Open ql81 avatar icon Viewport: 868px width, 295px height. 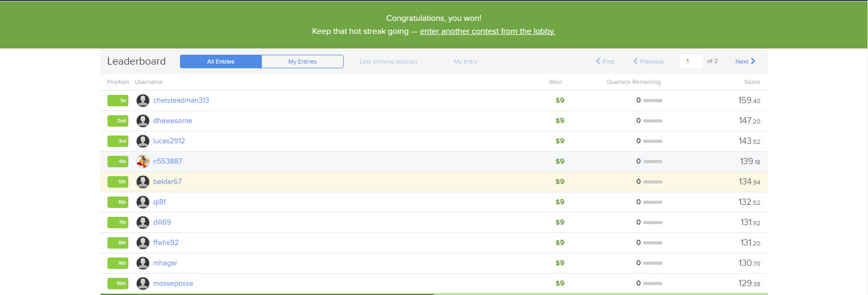tap(143, 202)
